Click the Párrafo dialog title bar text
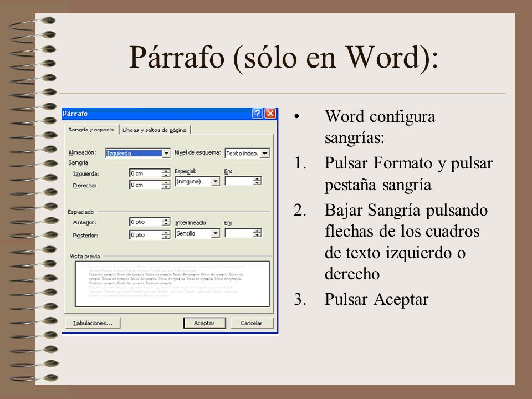This screenshot has width=532, height=399. [75, 114]
